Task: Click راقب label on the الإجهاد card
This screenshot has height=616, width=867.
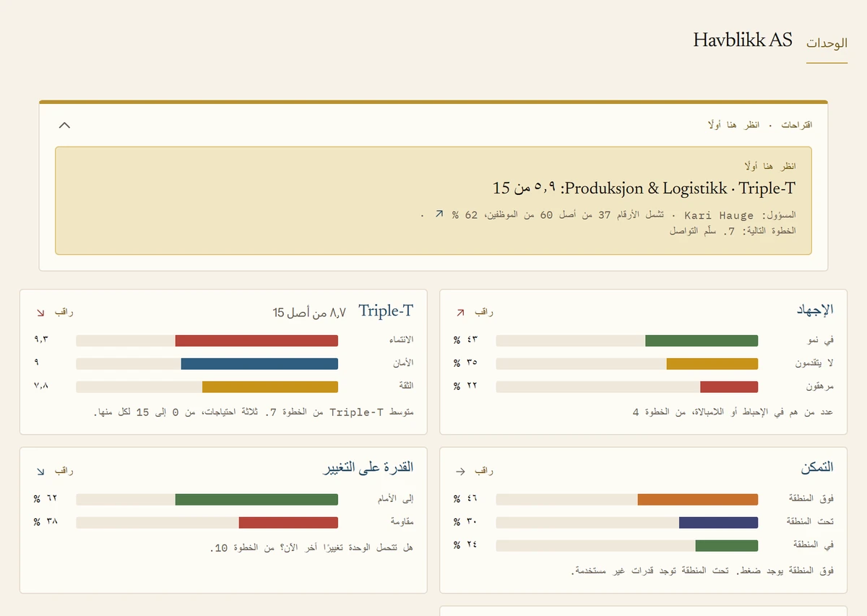Action: [x=484, y=312]
